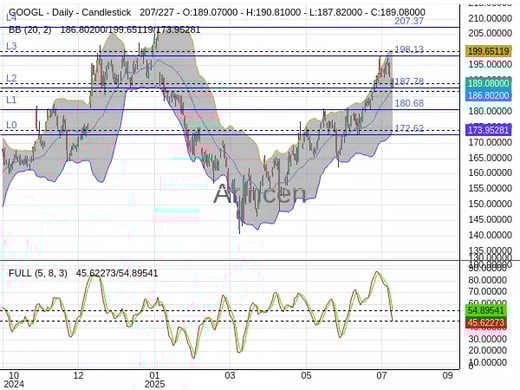The width and height of the screenshot is (520, 390).
Task: Click the 45.62273 stochastic value tag
Action: pos(486,323)
